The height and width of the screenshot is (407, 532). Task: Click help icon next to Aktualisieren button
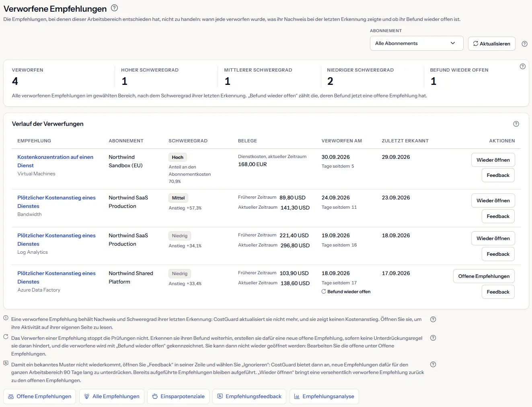[524, 44]
